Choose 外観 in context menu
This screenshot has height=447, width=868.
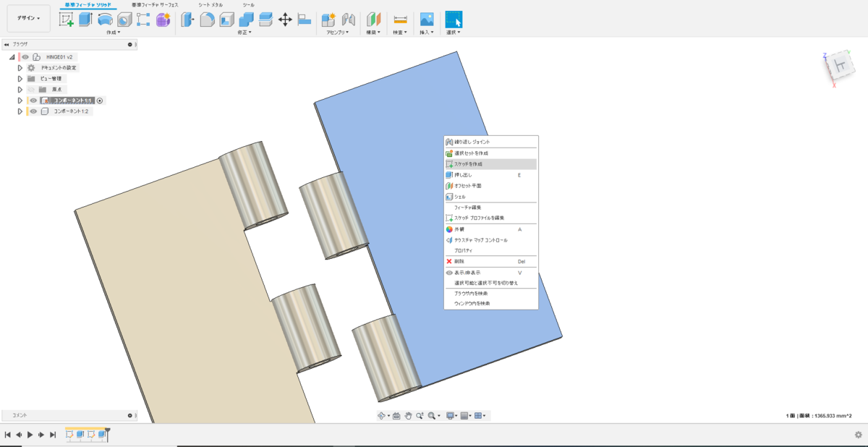tap(490, 229)
